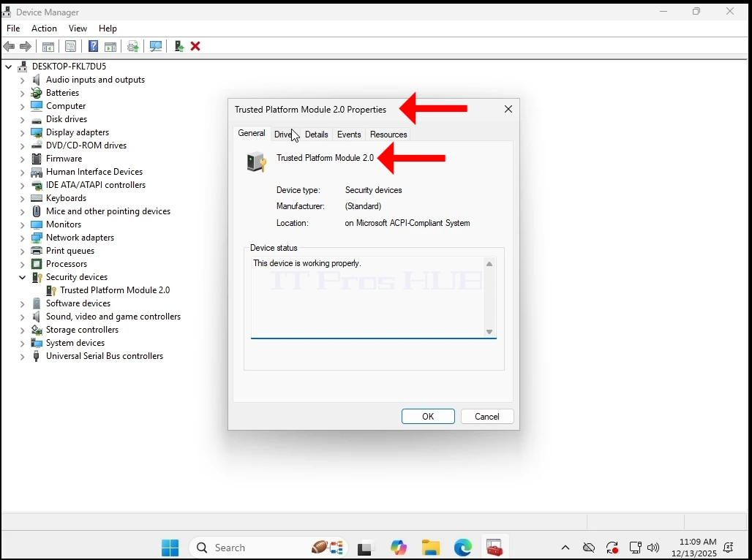Click Cancel in the Properties dialog
The image size is (752, 560).
coord(486,417)
